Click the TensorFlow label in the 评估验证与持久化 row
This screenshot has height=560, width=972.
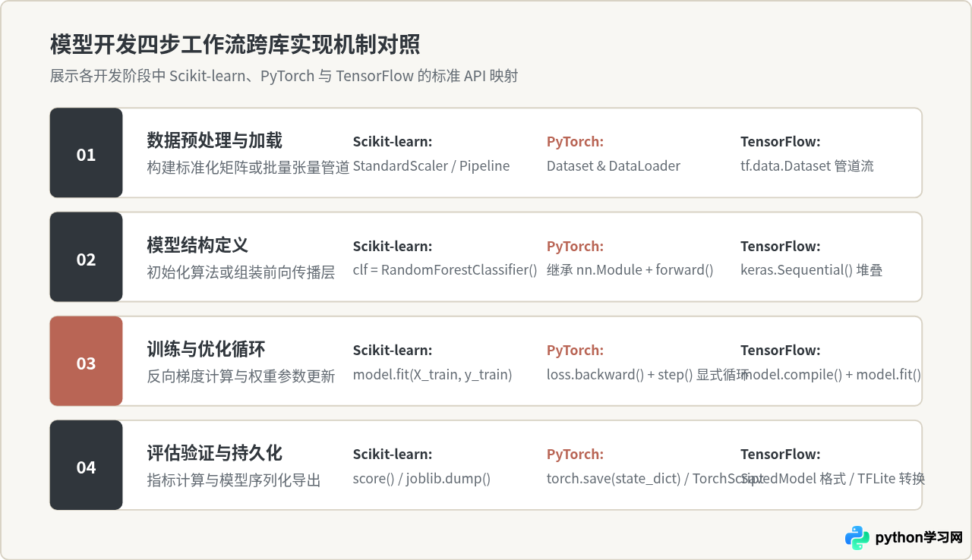(x=781, y=455)
